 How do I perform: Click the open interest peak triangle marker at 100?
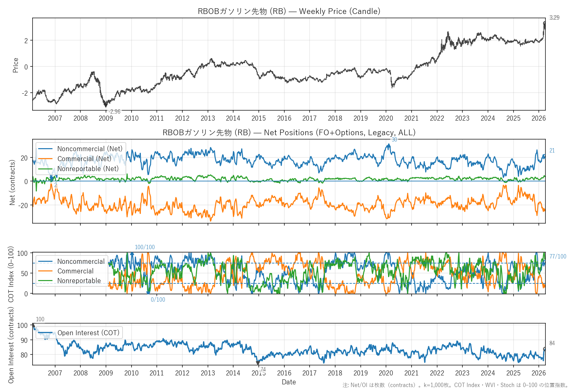tap(33, 326)
